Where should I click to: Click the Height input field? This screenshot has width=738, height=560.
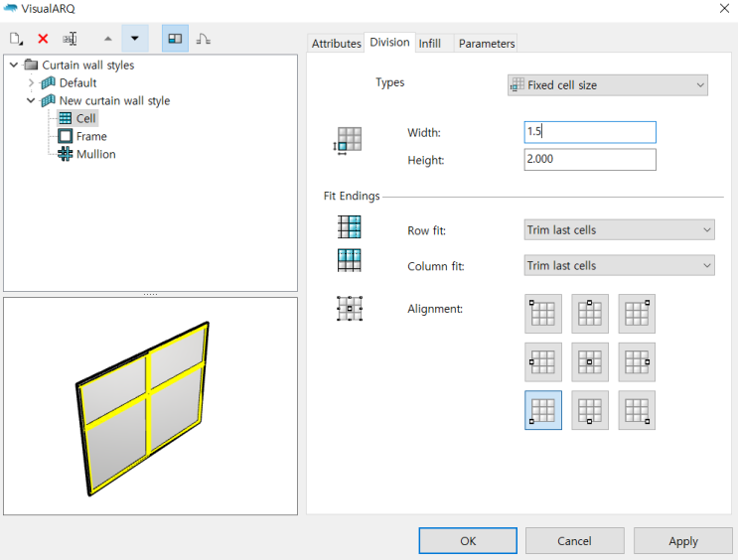(590, 159)
